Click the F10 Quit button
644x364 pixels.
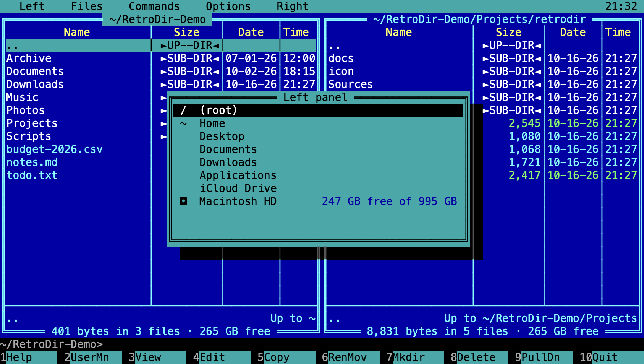tap(612, 357)
